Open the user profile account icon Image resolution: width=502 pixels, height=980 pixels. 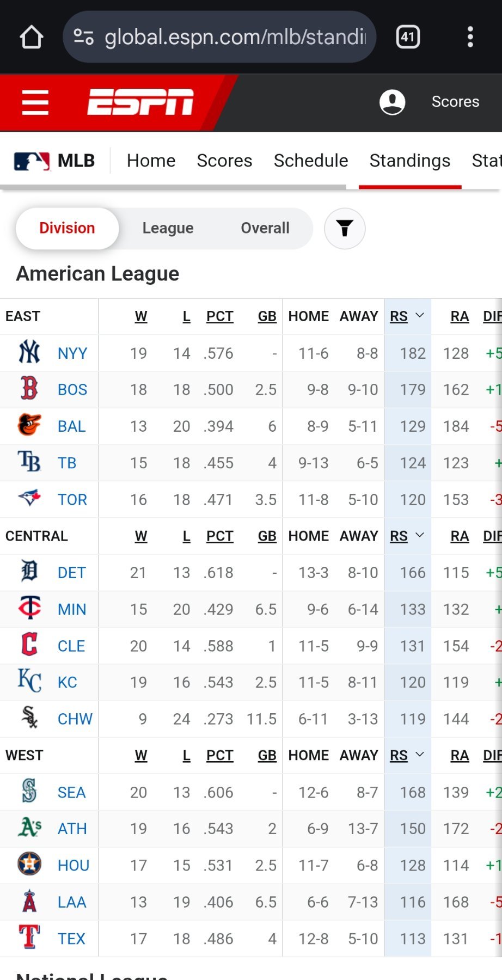point(392,102)
